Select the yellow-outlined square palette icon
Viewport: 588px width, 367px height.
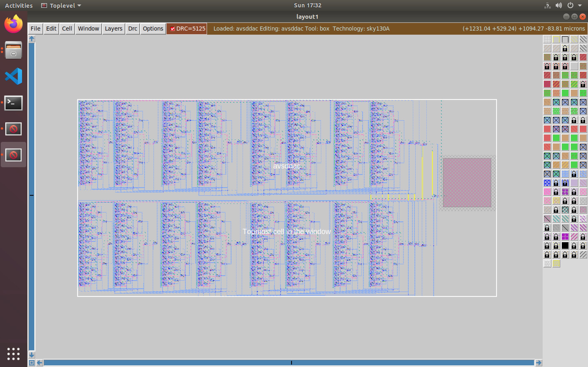(556, 39)
